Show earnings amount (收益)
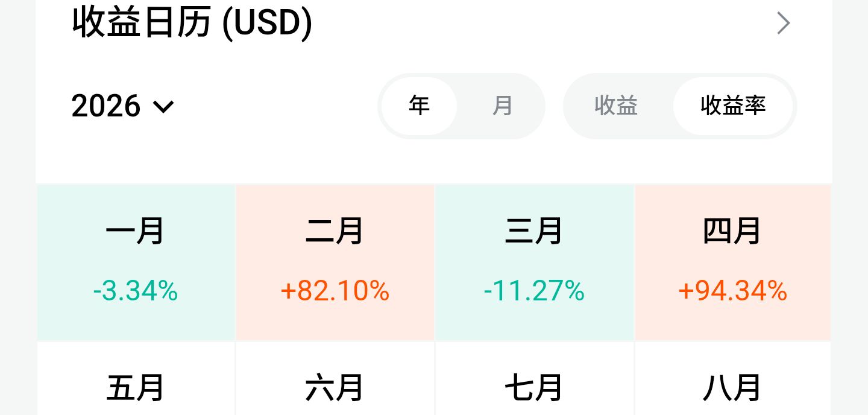This screenshot has height=415, width=868. (616, 106)
